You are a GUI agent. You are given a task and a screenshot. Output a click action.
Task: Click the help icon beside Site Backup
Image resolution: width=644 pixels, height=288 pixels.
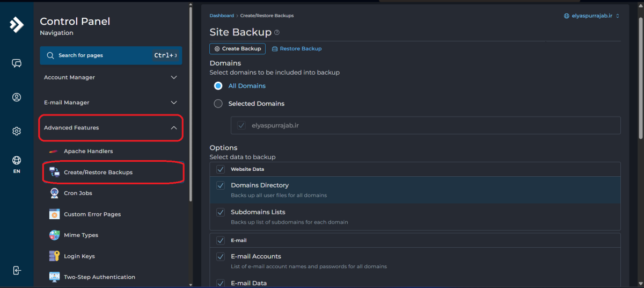click(x=277, y=33)
